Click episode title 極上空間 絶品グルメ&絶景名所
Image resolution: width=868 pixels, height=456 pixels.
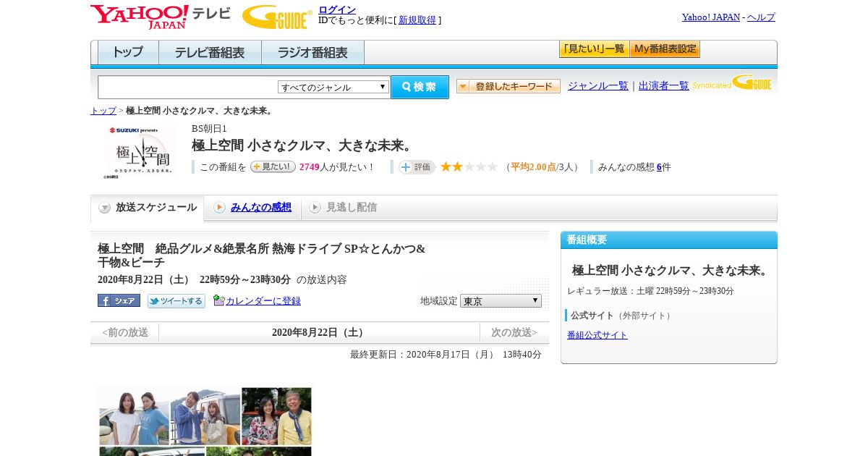(261, 256)
